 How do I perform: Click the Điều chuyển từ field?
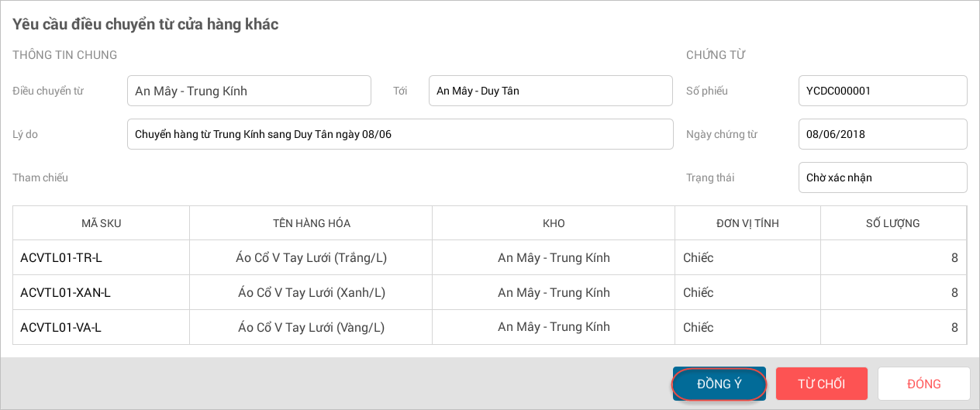(x=249, y=91)
